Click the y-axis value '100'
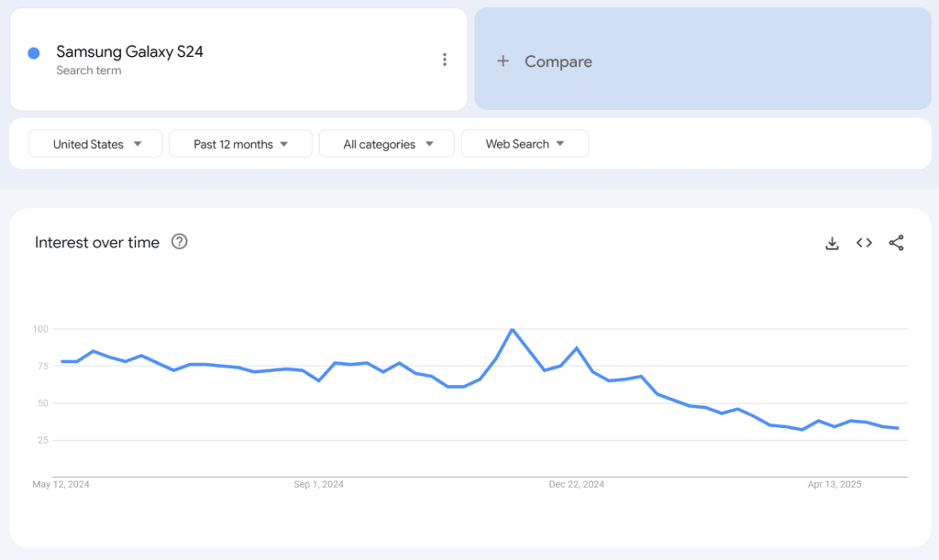The width and height of the screenshot is (939, 560). click(40, 329)
